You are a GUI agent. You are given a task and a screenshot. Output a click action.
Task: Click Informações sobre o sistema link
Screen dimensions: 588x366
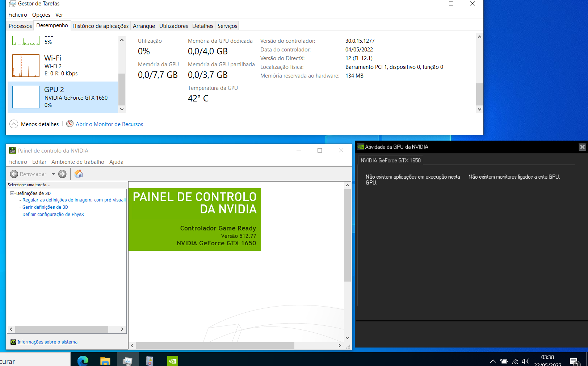click(x=47, y=342)
